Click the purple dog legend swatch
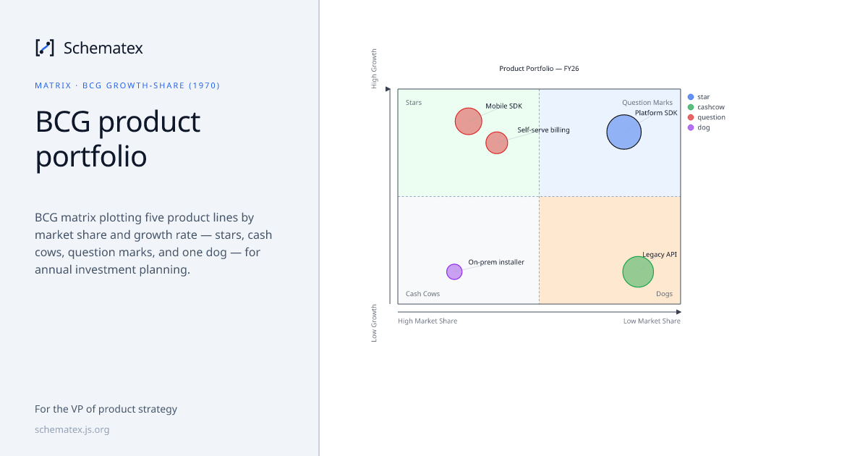The width and height of the screenshot is (868, 456). click(691, 127)
